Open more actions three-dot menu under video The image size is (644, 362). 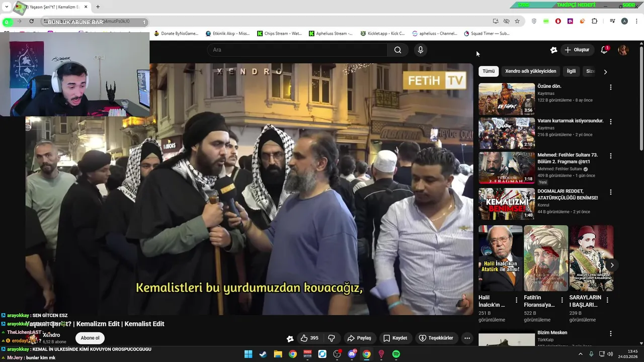tap(467, 338)
